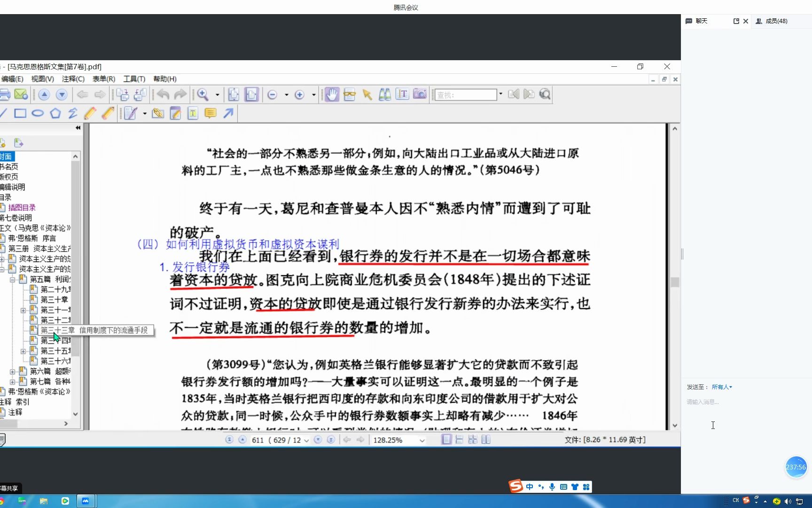The height and width of the screenshot is (508, 812).
Task: Click the redo arrow icon
Action: [180, 95]
